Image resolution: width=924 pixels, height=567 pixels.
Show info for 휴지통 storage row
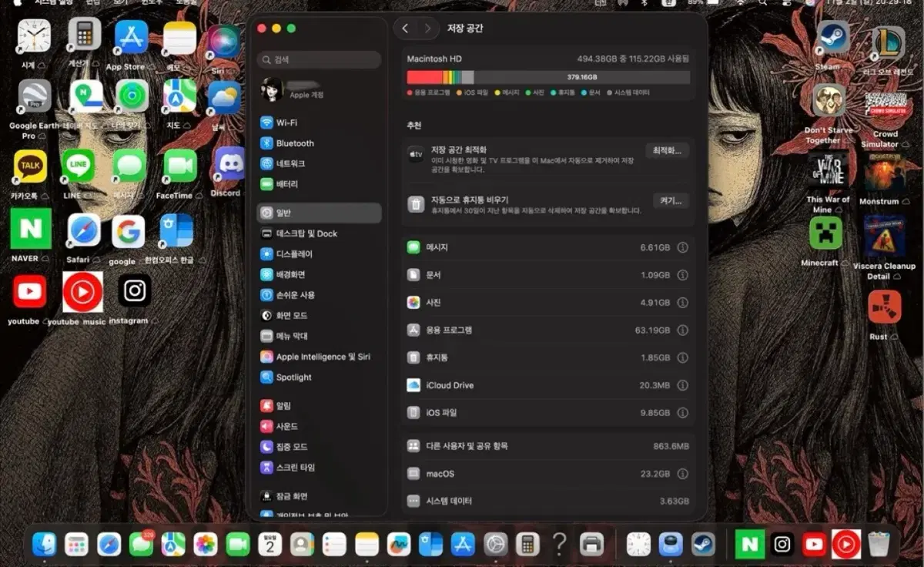tap(682, 358)
